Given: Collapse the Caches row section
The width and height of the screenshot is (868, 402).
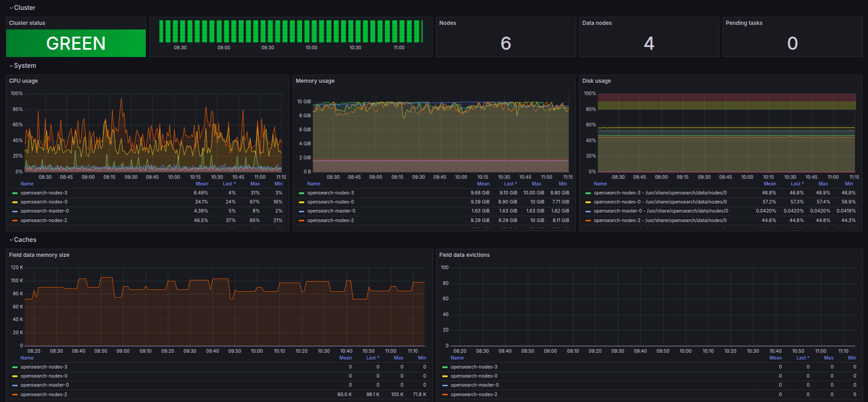Looking at the screenshot, I should [24, 240].
